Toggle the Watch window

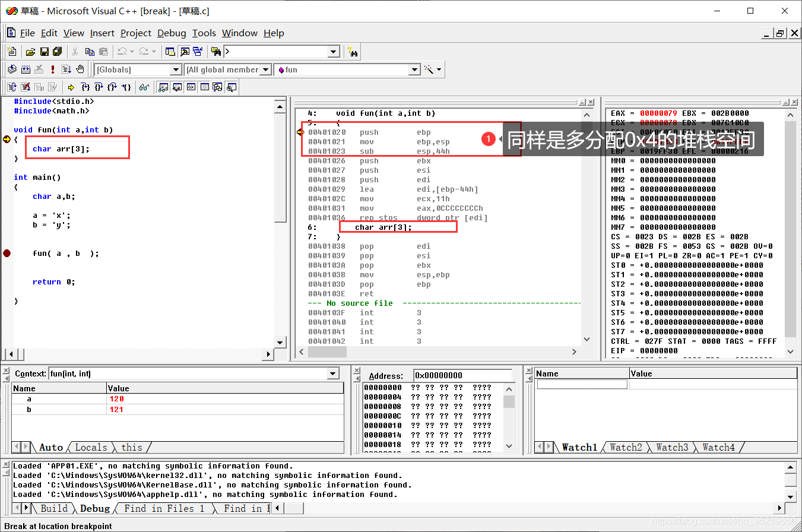pos(163,87)
